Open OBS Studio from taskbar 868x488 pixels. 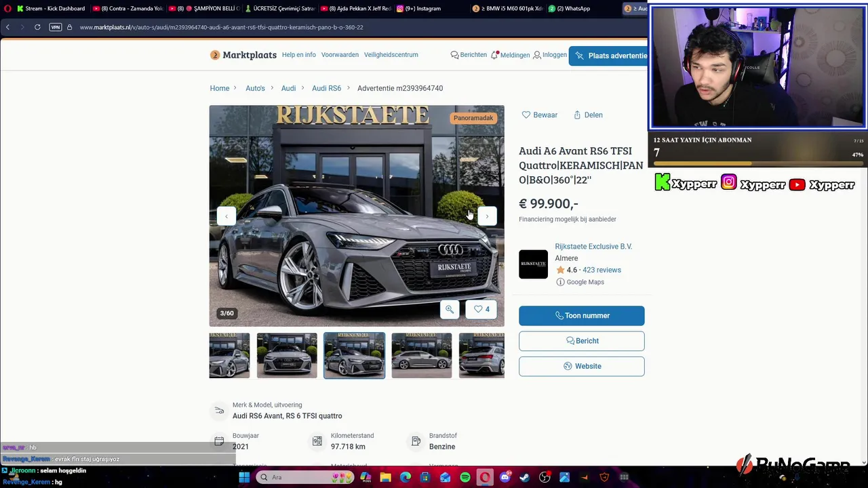click(545, 477)
